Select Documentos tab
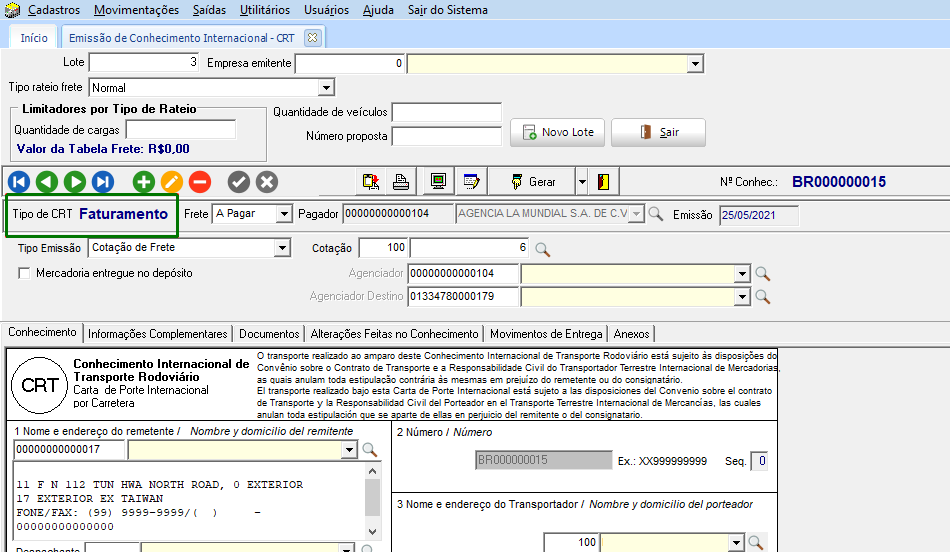This screenshot has width=950, height=552. click(x=269, y=334)
